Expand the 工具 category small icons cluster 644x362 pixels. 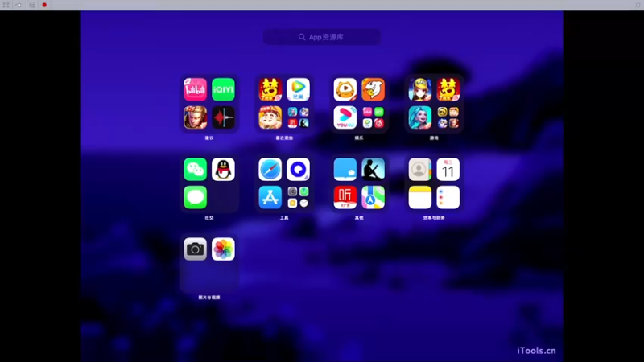[298, 197]
